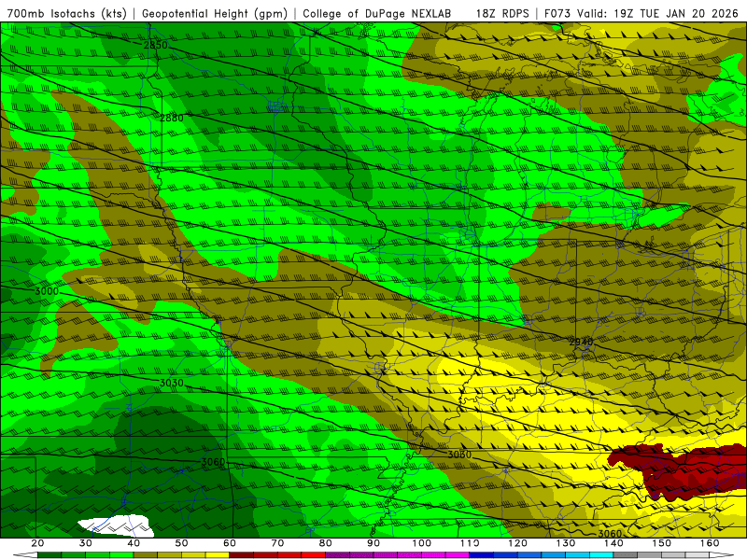Viewport: 747px width, 560px height.
Task: Pick the bright red swatch just left of 80
Action: (314, 555)
